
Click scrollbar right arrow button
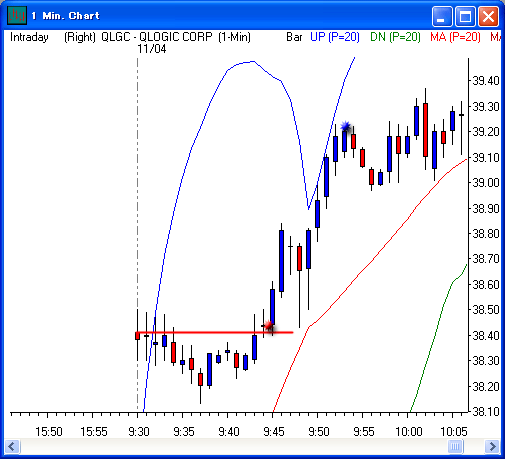click(x=492, y=446)
